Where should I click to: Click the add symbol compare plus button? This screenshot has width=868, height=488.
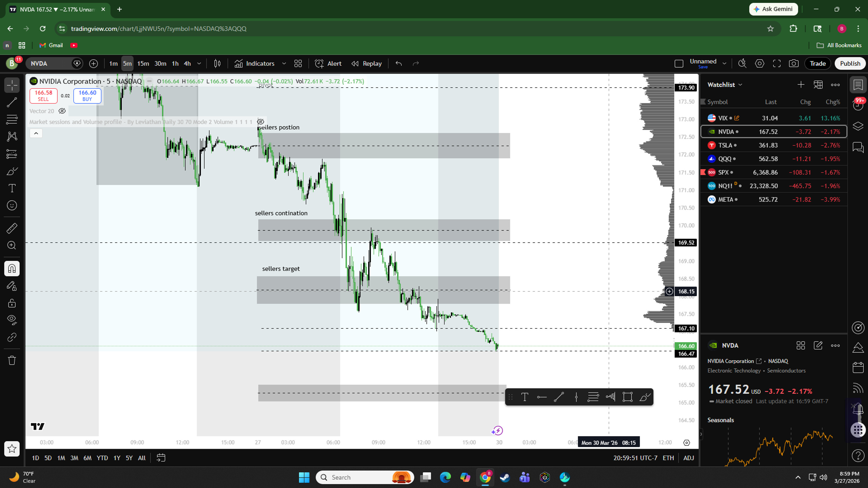coord(94,63)
